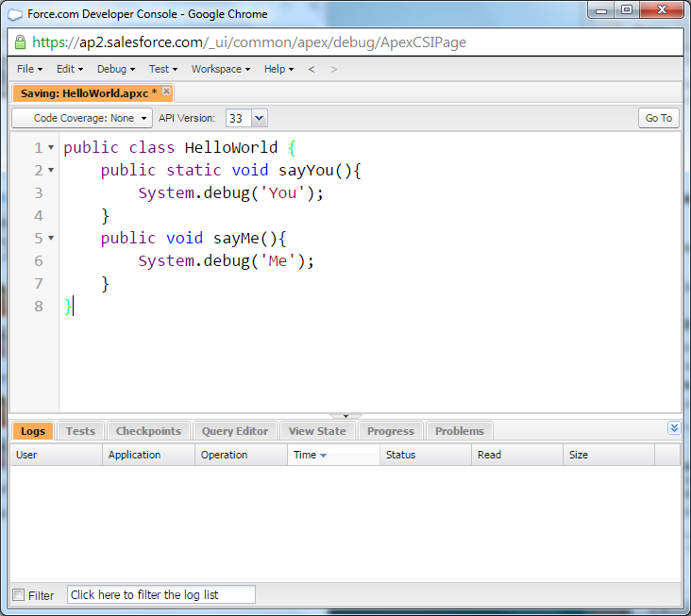Click the panel splitter collapse handle
Viewport: 691px width, 616px height.
(345, 416)
